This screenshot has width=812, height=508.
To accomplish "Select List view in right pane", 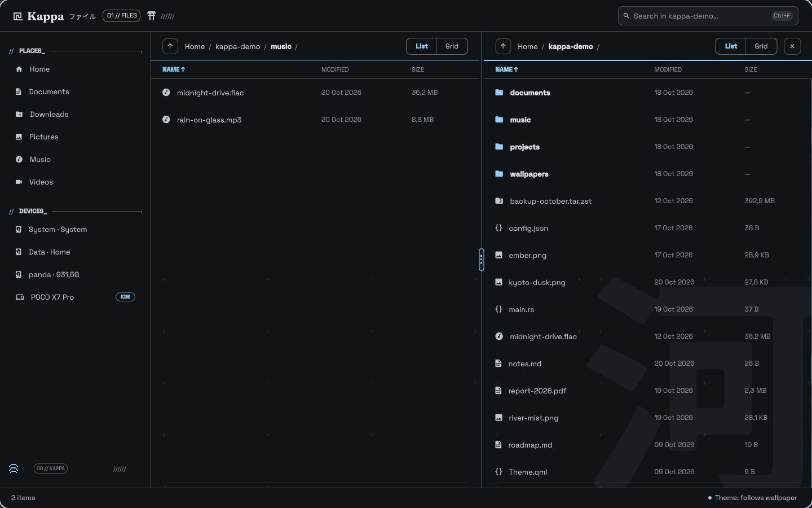I will 731,46.
